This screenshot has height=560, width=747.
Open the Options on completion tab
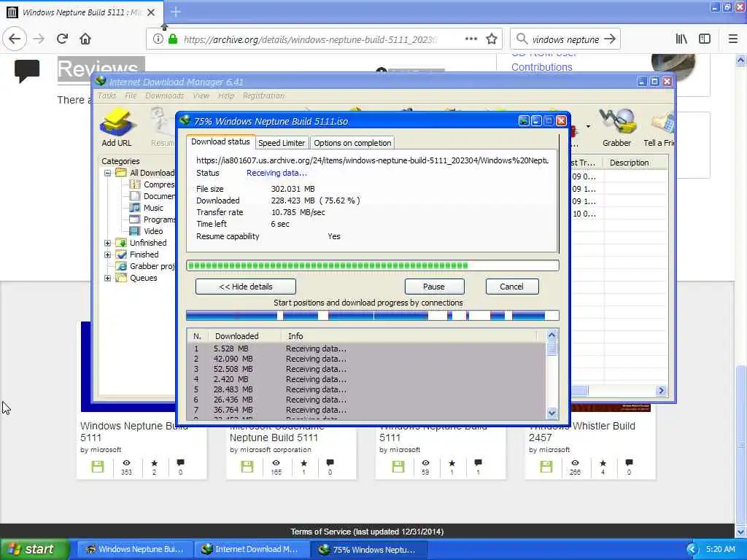coord(352,143)
